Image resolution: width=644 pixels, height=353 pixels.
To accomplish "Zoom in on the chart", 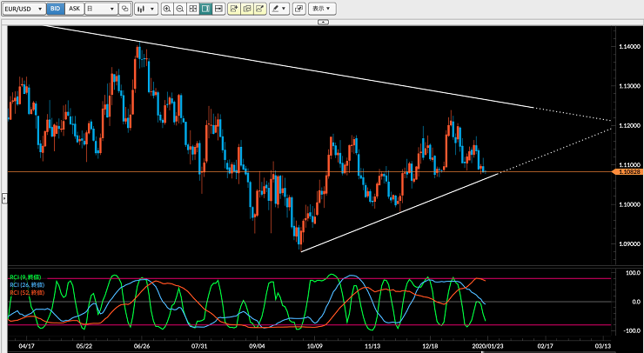I will [x=167, y=9].
